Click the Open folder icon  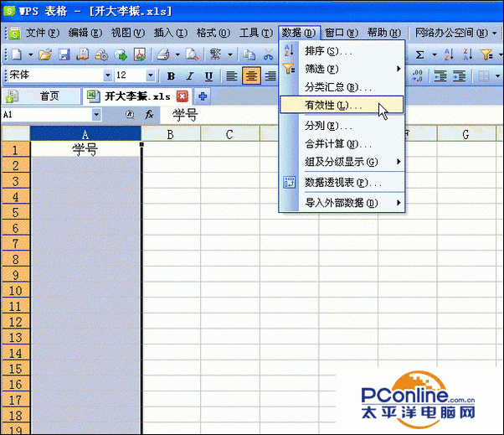(45, 54)
